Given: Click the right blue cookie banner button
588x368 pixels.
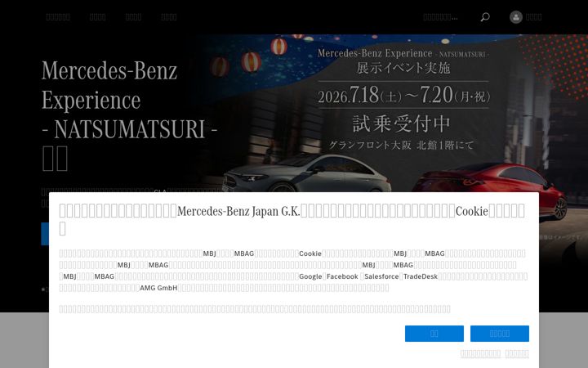Looking at the screenshot, I should (500, 334).
